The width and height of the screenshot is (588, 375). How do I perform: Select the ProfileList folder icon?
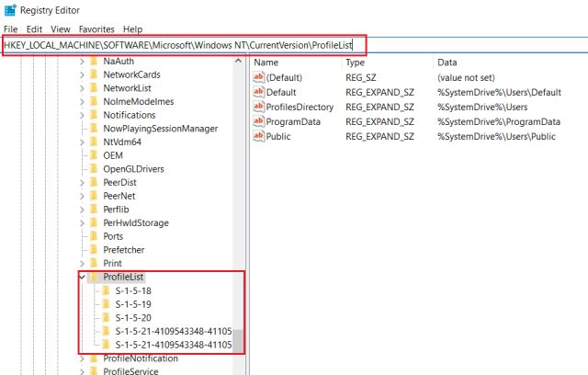(x=94, y=277)
